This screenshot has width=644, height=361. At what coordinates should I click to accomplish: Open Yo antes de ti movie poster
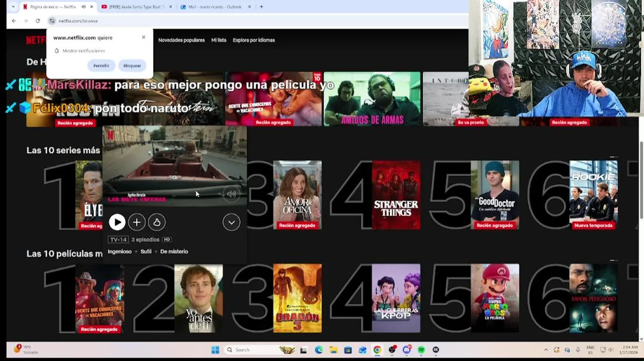(199, 298)
